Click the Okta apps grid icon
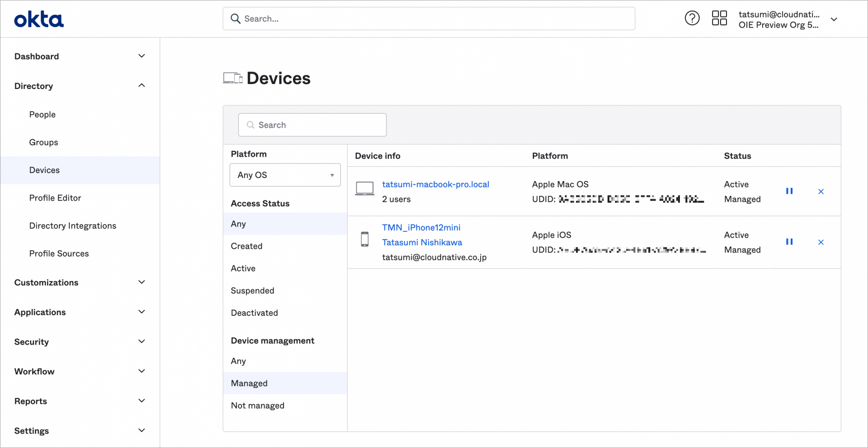This screenshot has height=448, width=868. tap(719, 18)
